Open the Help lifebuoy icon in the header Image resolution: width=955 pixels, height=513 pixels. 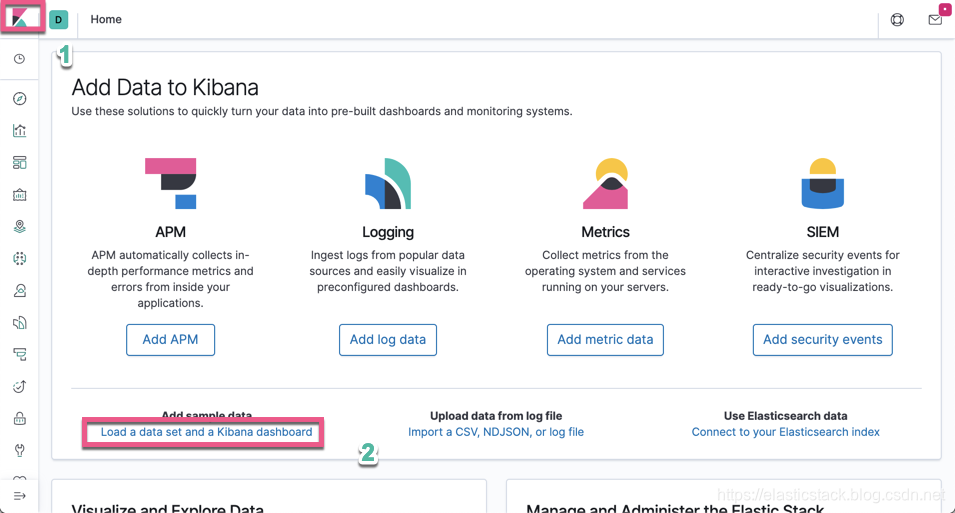(897, 19)
